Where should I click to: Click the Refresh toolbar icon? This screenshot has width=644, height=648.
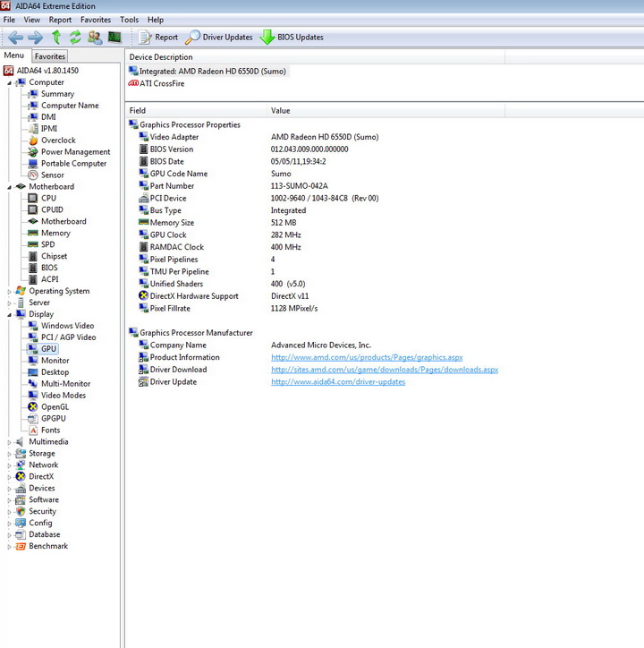[x=75, y=38]
